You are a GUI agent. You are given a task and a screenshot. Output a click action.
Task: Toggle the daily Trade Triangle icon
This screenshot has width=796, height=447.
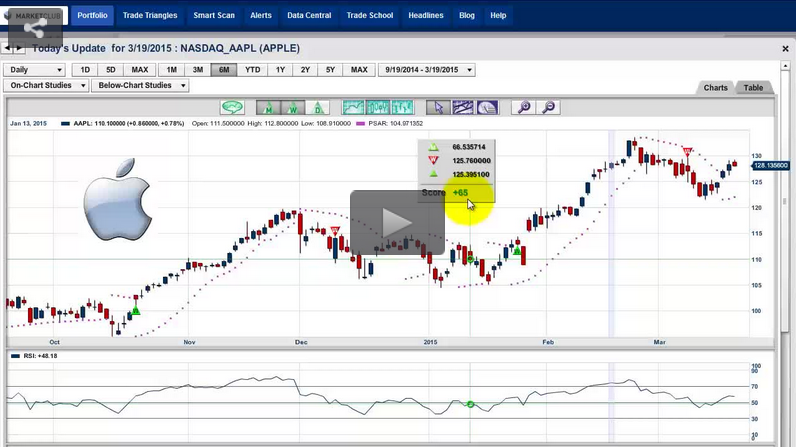pos(317,107)
